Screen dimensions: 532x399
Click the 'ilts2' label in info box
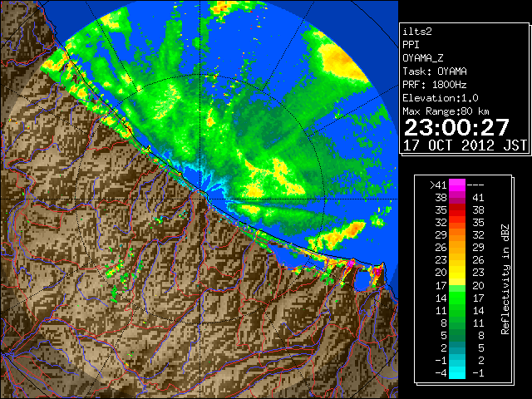click(417, 32)
